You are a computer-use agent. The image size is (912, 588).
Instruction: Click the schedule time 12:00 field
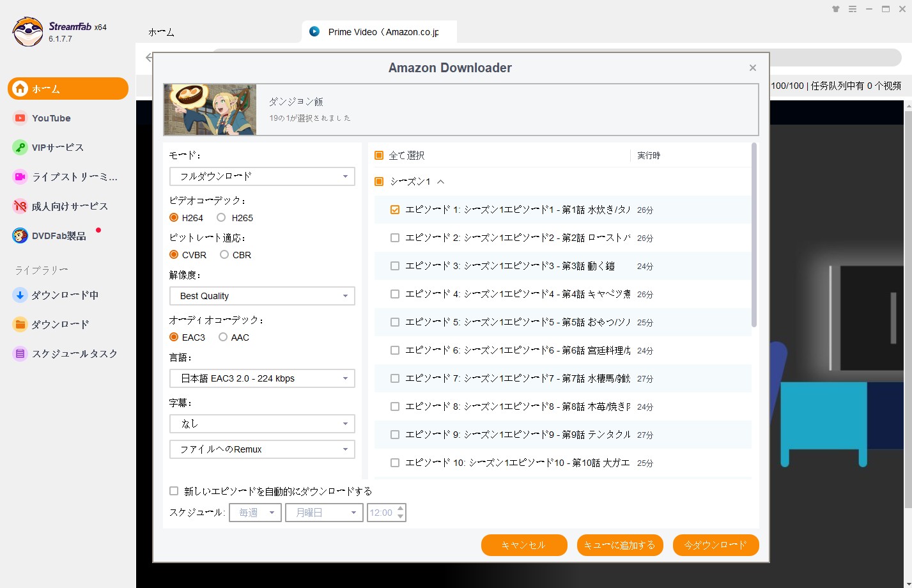coord(382,513)
